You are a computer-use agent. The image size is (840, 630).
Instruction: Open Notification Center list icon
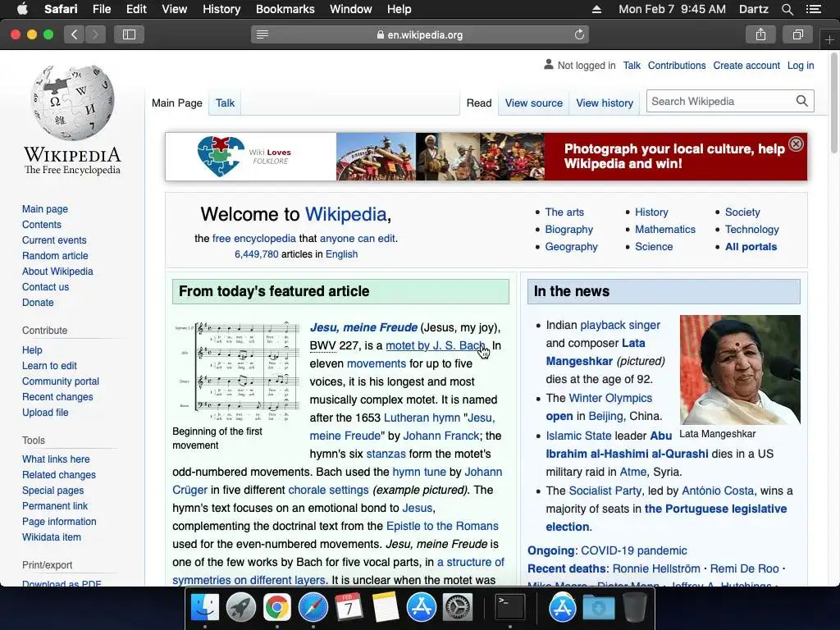pos(813,9)
